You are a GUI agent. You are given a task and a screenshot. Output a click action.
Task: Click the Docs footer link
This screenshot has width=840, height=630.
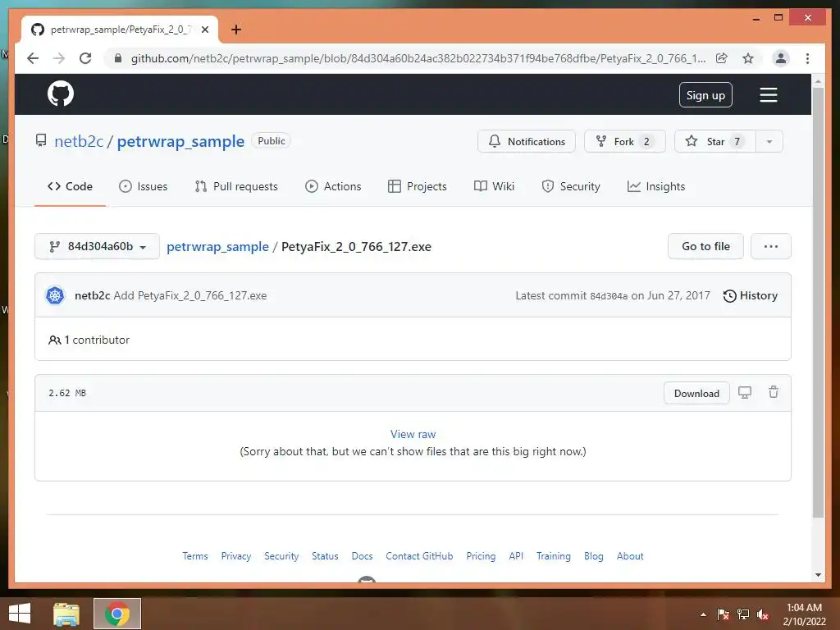tap(362, 556)
